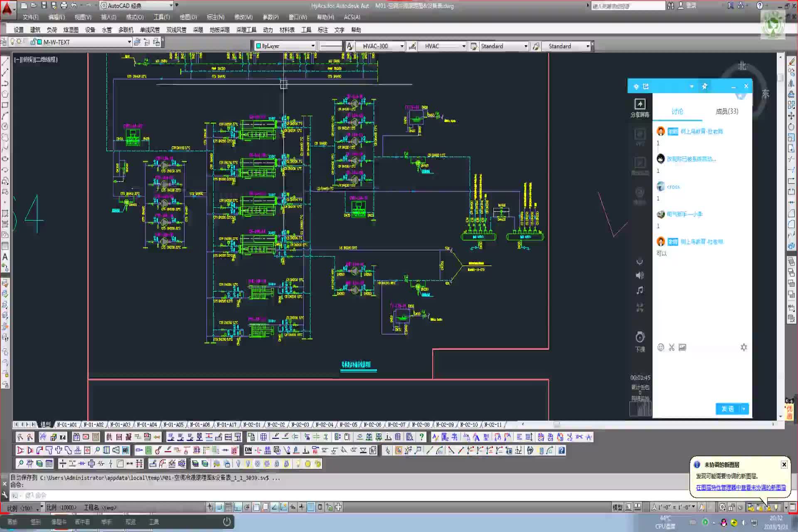This screenshot has height=532, width=798.
Task: Click the Open file folder icon
Action: pos(34,5)
